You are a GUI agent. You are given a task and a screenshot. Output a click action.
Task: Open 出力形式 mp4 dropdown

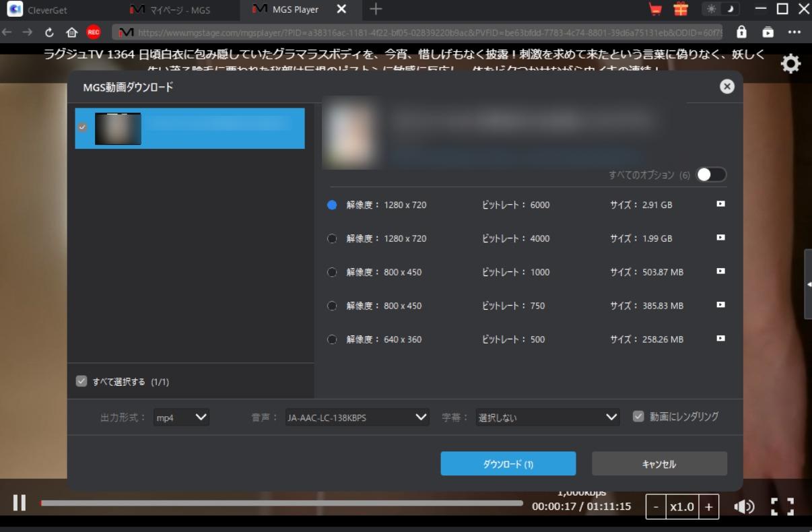(181, 417)
